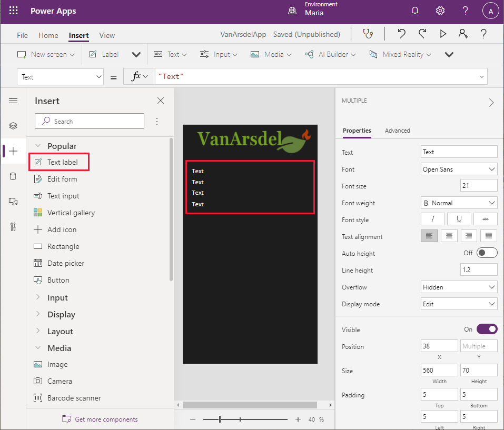504x430 pixels.
Task: Enable Auto height
Action: pyautogui.click(x=487, y=253)
